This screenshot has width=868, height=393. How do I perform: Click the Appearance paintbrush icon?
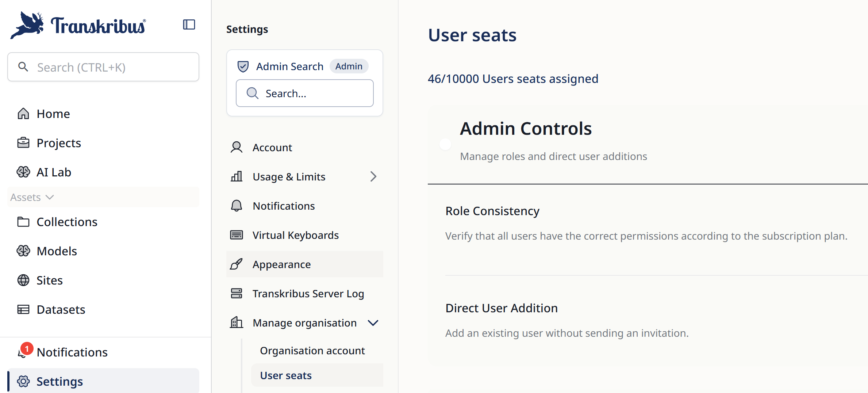pos(237,264)
